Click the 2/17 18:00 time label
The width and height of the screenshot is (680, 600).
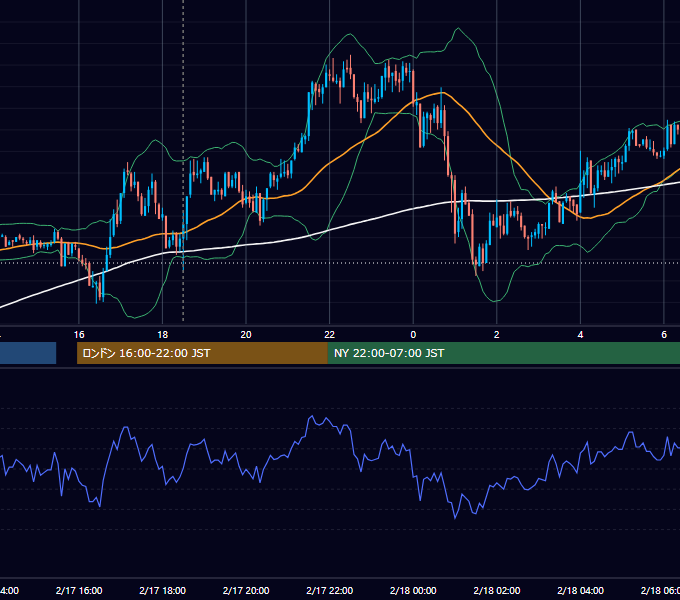pyautogui.click(x=163, y=590)
